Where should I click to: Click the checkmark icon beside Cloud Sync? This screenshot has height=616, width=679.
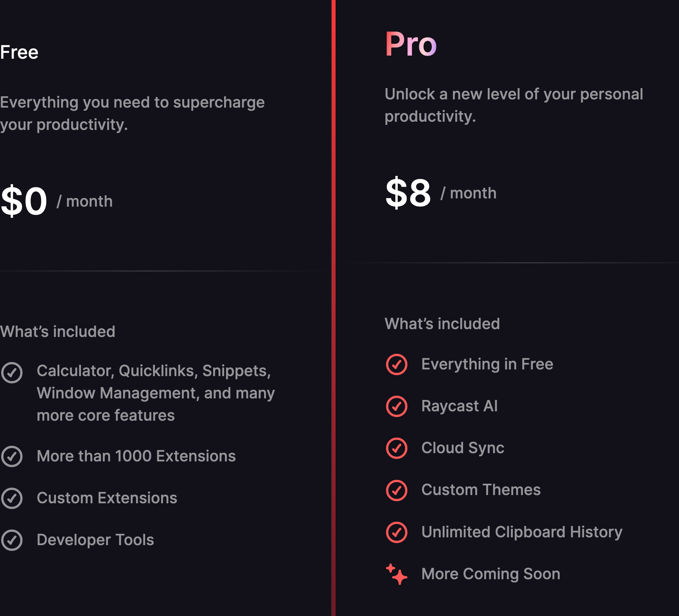pos(397,448)
